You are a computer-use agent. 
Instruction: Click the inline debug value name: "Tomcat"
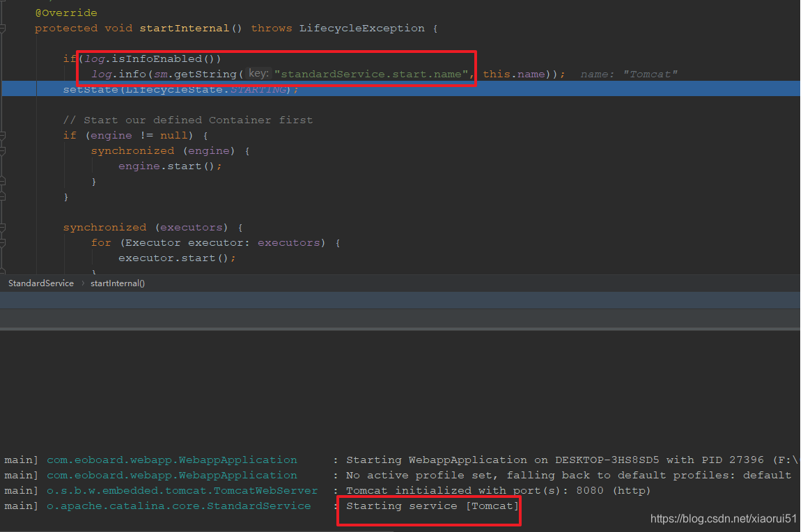click(629, 75)
